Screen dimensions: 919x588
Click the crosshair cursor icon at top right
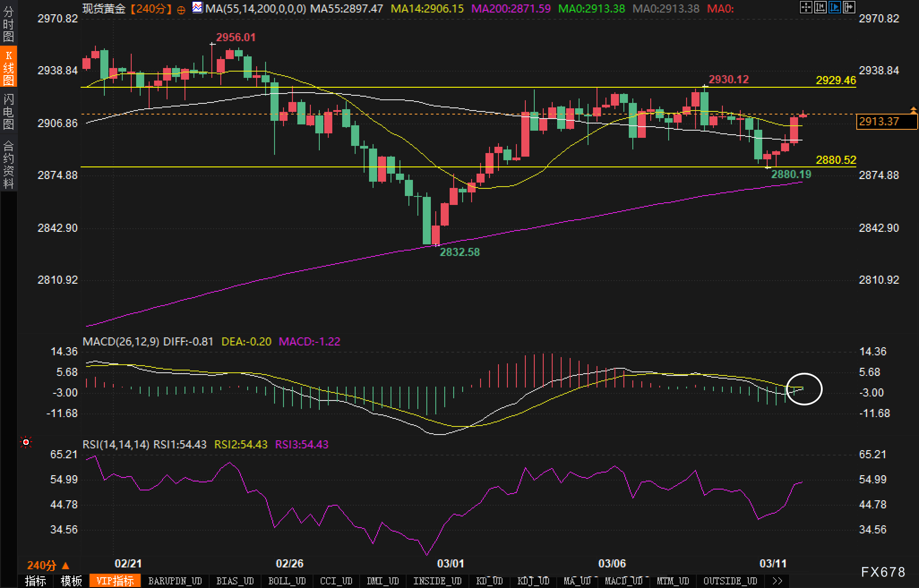[806, 7]
